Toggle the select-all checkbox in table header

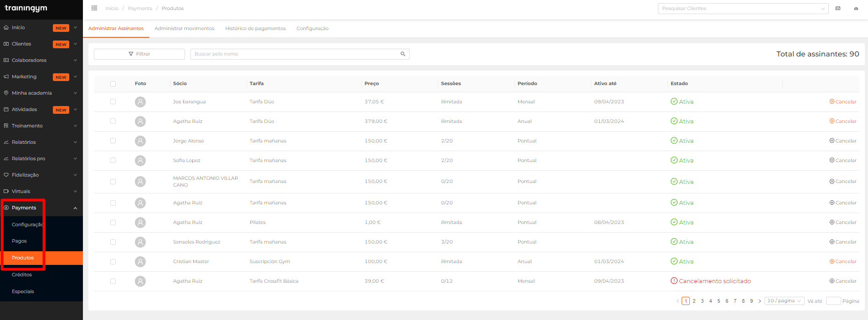[113, 84]
